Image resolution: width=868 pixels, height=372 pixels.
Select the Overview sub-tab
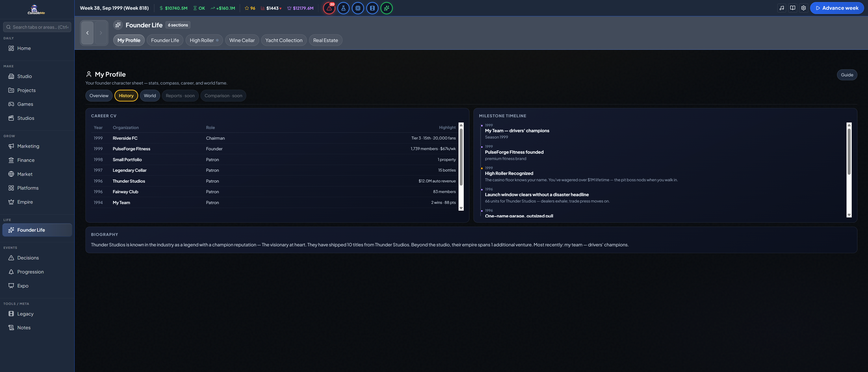(99, 96)
